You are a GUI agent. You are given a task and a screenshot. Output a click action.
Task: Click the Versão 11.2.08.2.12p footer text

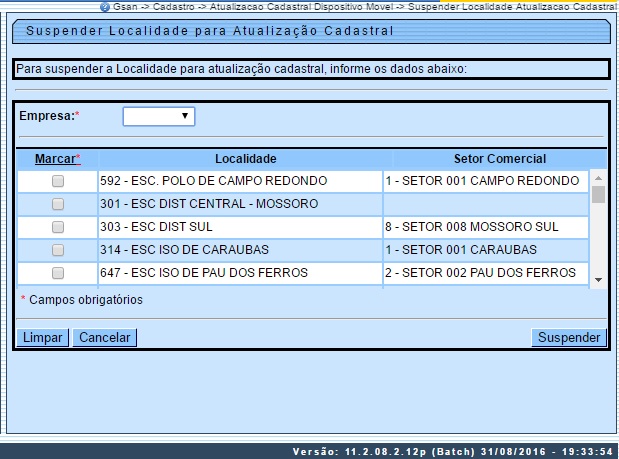[x=453, y=452]
